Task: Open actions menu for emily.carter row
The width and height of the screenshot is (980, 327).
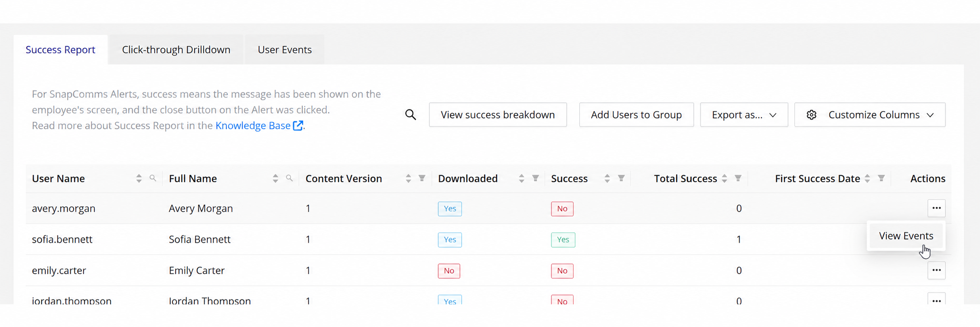Action: pos(937,271)
